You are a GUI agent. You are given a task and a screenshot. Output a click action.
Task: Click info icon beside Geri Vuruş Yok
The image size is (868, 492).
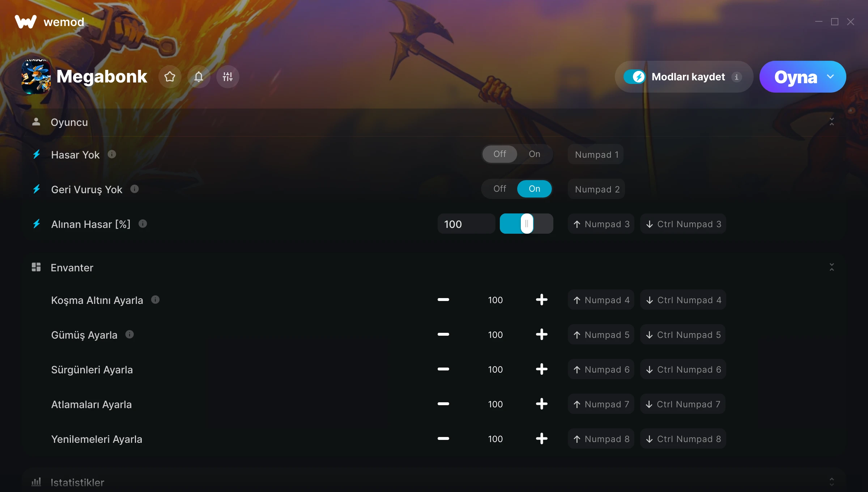click(135, 189)
